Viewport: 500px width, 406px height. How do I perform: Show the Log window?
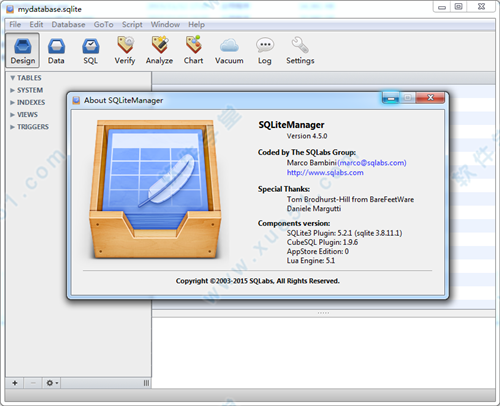click(x=265, y=50)
